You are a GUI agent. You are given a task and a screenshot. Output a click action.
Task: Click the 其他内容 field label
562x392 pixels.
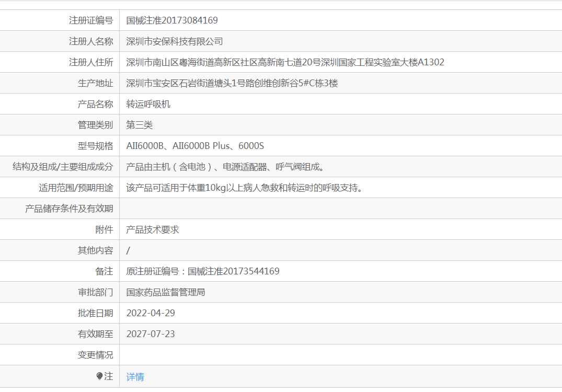pyautogui.click(x=95, y=250)
